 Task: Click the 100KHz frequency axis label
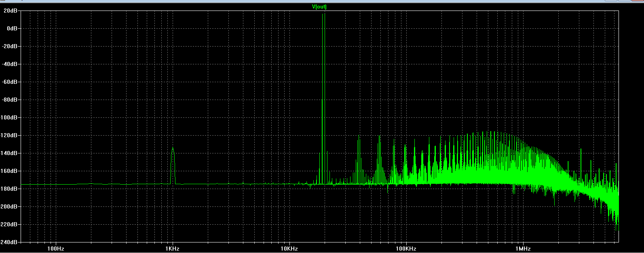tap(406, 249)
